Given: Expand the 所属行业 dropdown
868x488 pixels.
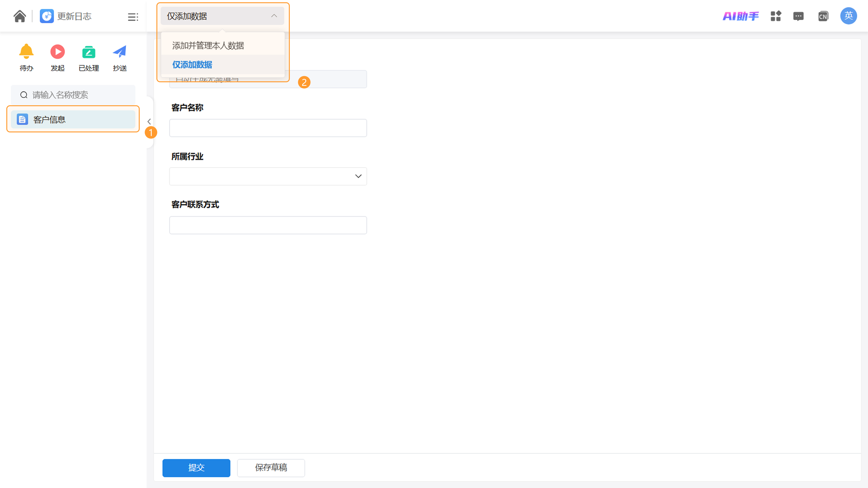Looking at the screenshot, I should pyautogui.click(x=268, y=176).
